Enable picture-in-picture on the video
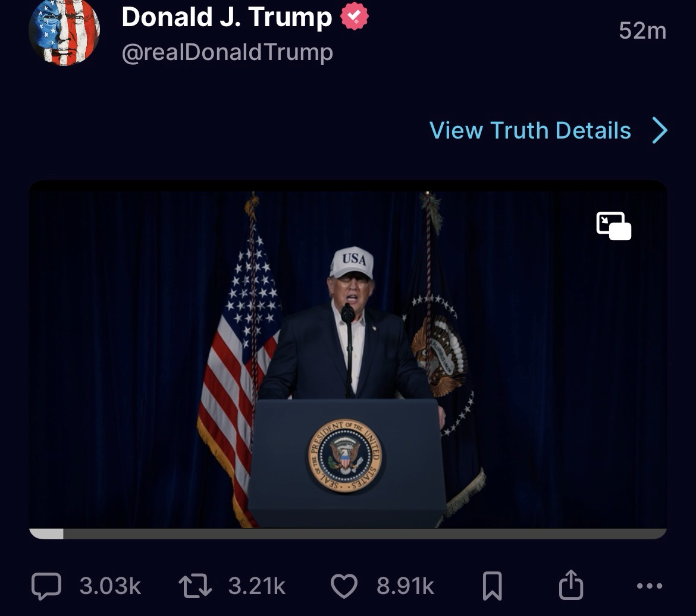 [x=614, y=226]
